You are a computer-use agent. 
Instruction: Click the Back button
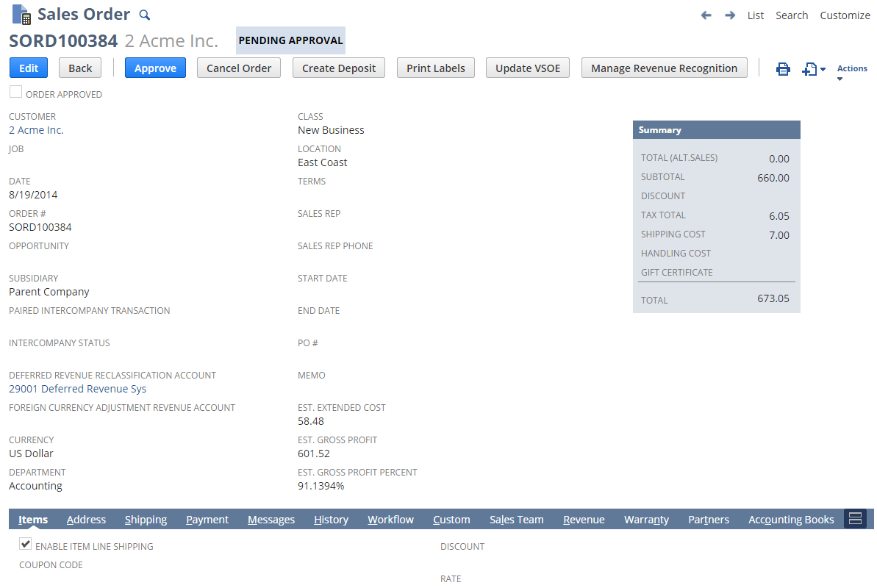click(x=80, y=68)
